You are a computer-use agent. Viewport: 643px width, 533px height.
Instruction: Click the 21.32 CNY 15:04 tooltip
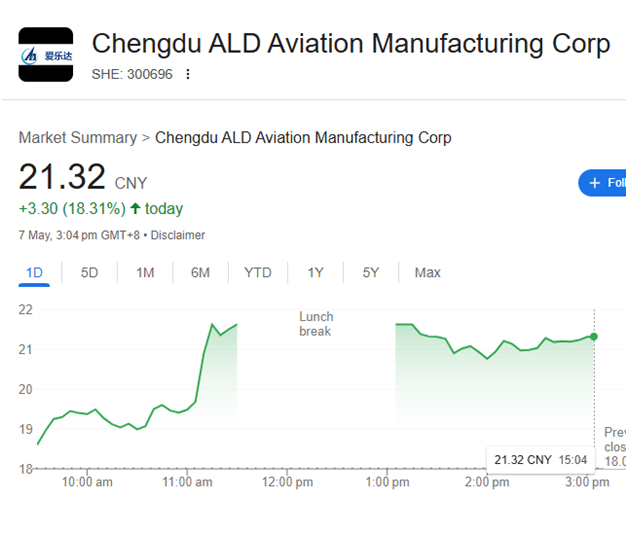(541, 459)
